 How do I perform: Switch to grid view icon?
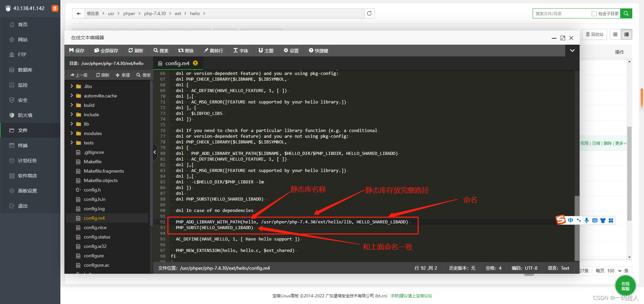point(615,34)
